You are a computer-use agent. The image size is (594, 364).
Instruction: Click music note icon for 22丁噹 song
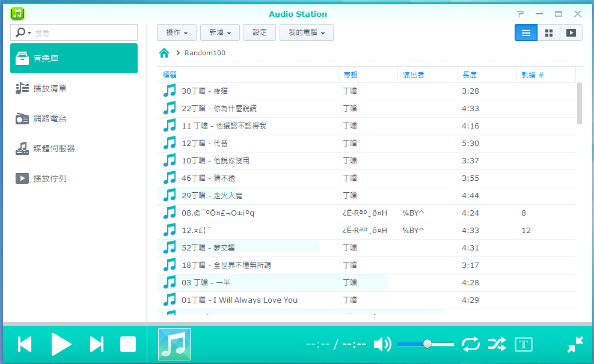point(170,108)
